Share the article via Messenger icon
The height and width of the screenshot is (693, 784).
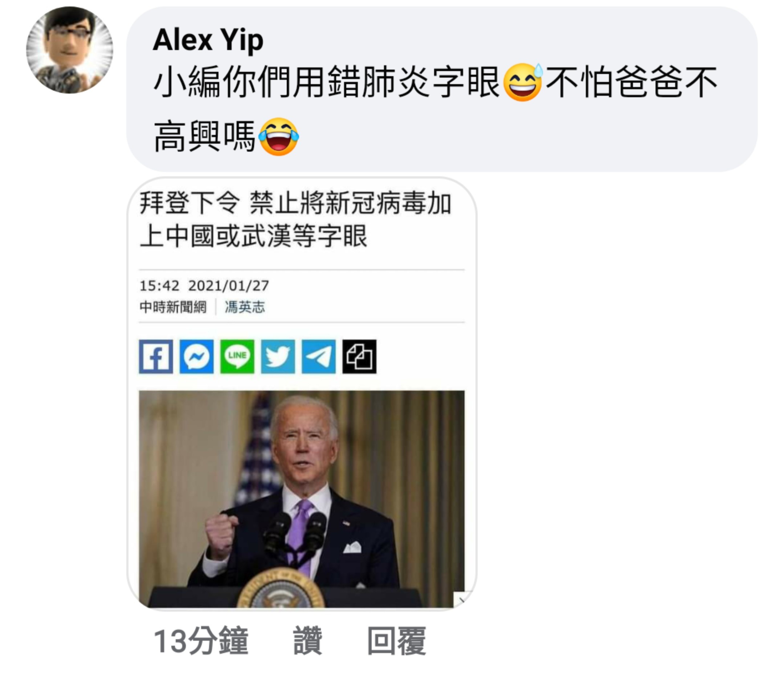point(196,356)
